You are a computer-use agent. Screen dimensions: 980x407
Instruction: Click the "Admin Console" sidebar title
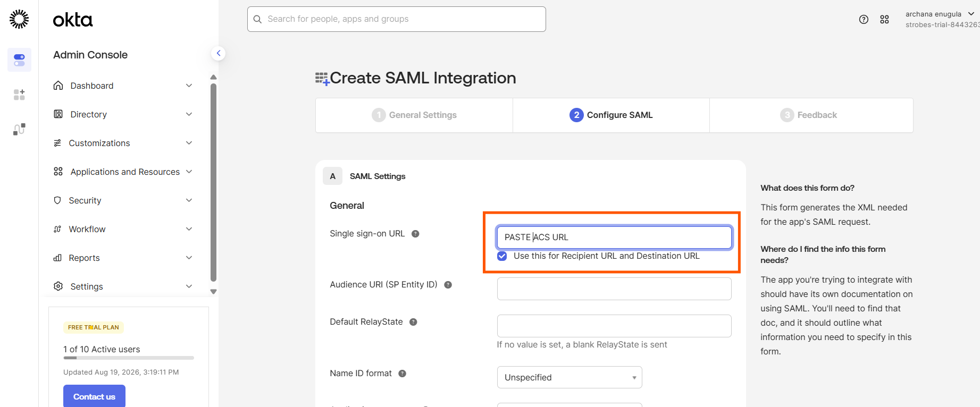click(90, 55)
